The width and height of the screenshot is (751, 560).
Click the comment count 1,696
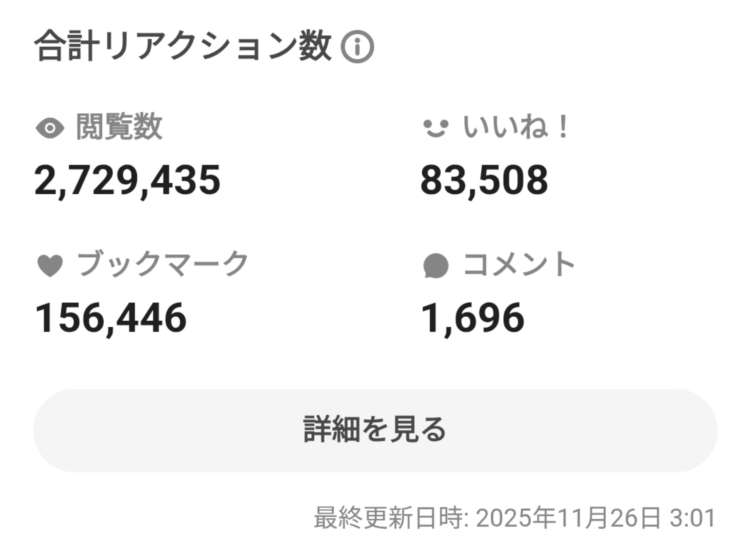tap(473, 318)
